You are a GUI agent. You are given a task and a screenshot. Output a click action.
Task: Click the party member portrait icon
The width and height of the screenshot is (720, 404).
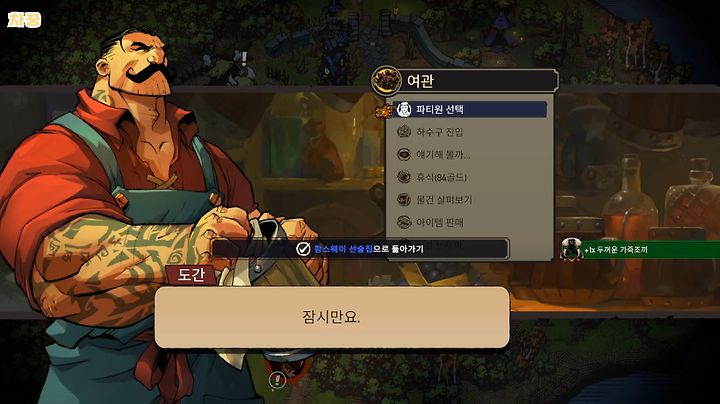coord(404,109)
